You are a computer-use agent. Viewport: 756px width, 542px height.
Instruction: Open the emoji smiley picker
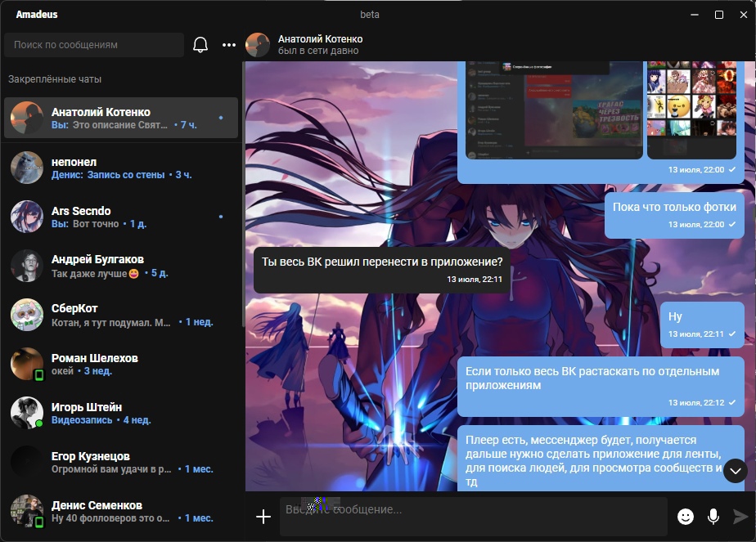click(x=685, y=517)
